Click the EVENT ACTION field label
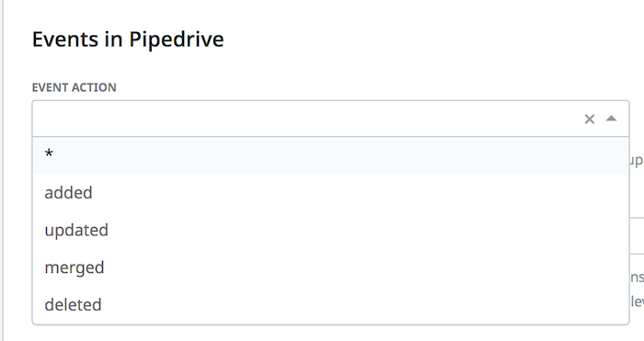The image size is (644, 341). 75,87
